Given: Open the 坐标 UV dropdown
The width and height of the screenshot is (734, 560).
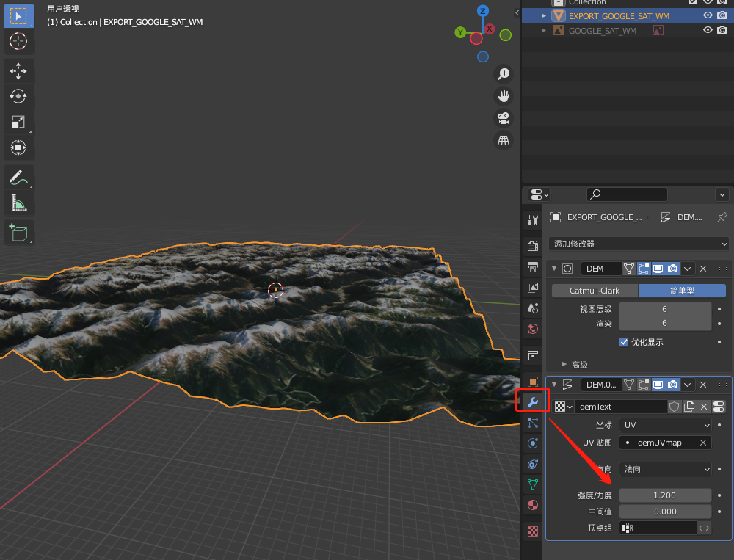Looking at the screenshot, I should click(665, 425).
